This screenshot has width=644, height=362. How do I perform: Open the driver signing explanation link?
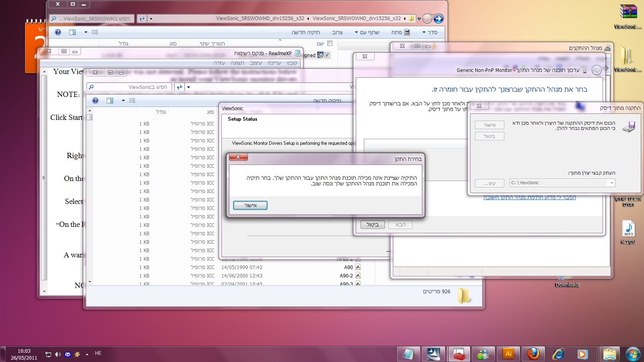tap(529, 197)
